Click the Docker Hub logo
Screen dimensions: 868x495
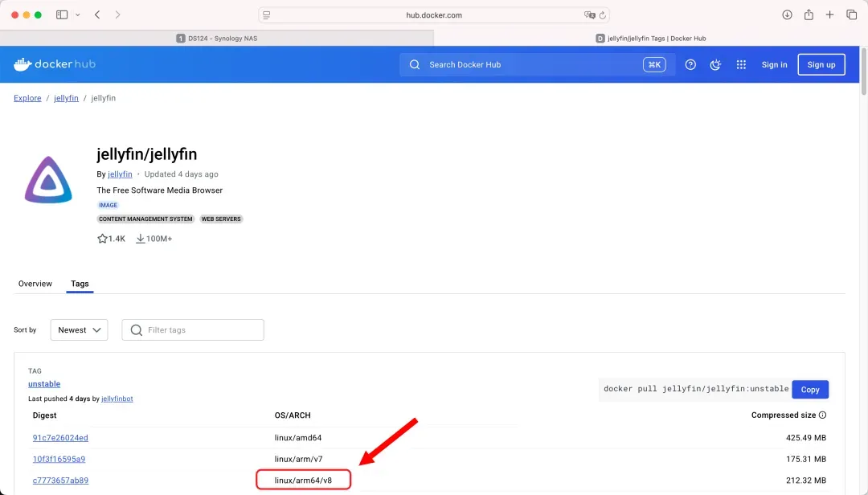tap(55, 64)
